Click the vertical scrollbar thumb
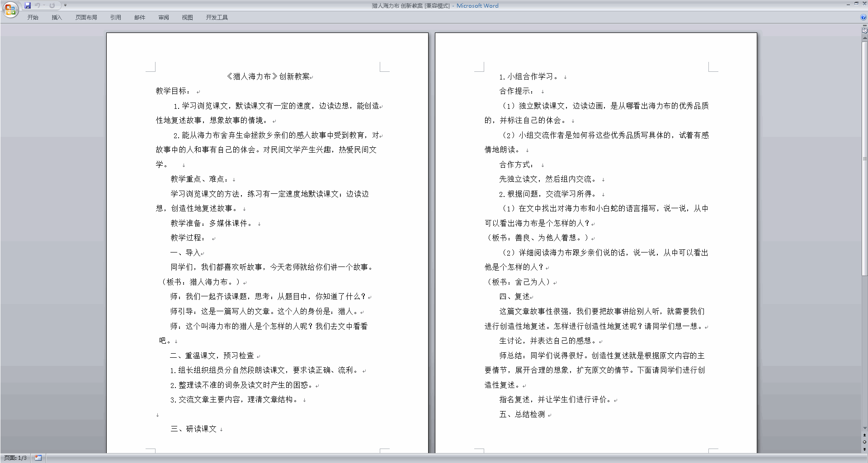The width and height of the screenshot is (868, 463). (x=864, y=159)
